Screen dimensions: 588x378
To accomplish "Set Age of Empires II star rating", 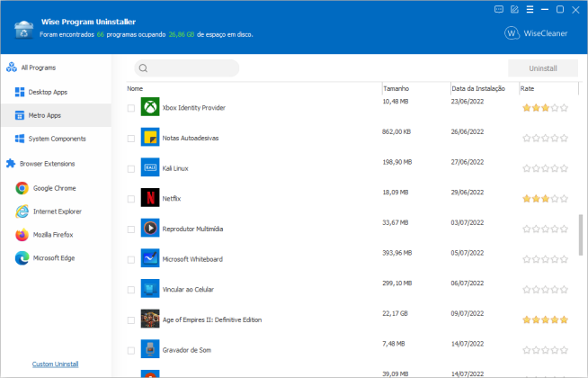I will tap(545, 319).
